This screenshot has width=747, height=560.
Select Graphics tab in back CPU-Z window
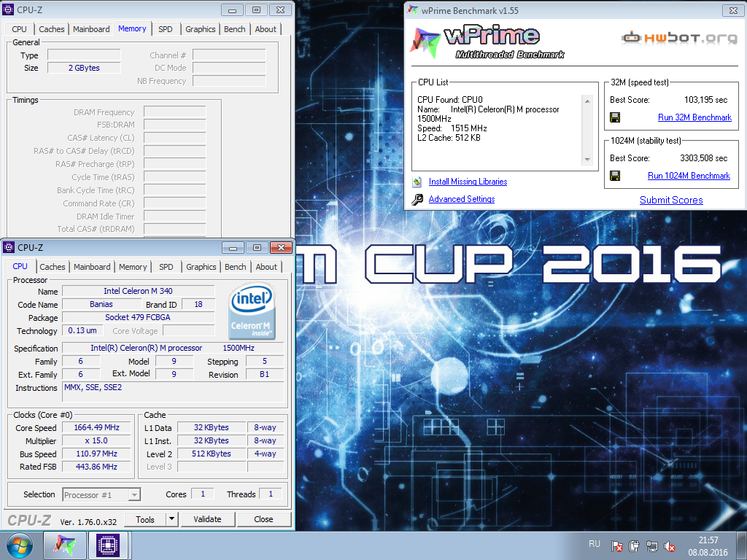pyautogui.click(x=201, y=29)
